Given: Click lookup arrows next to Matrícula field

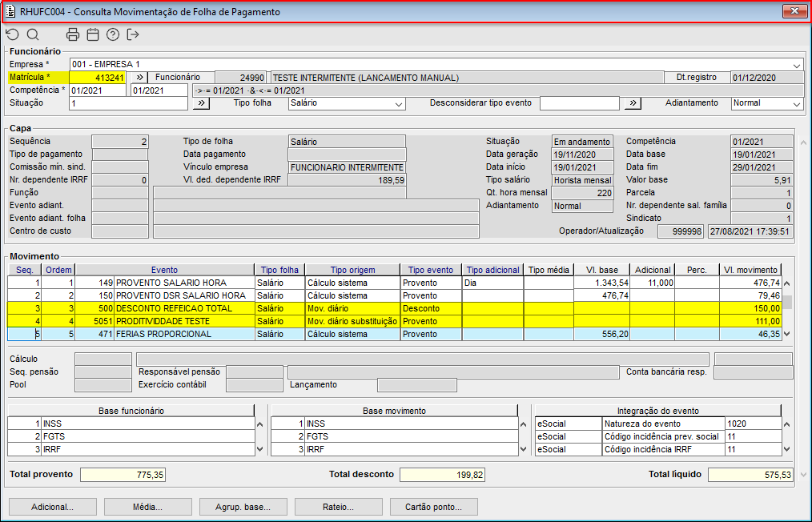Looking at the screenshot, I should point(139,78).
